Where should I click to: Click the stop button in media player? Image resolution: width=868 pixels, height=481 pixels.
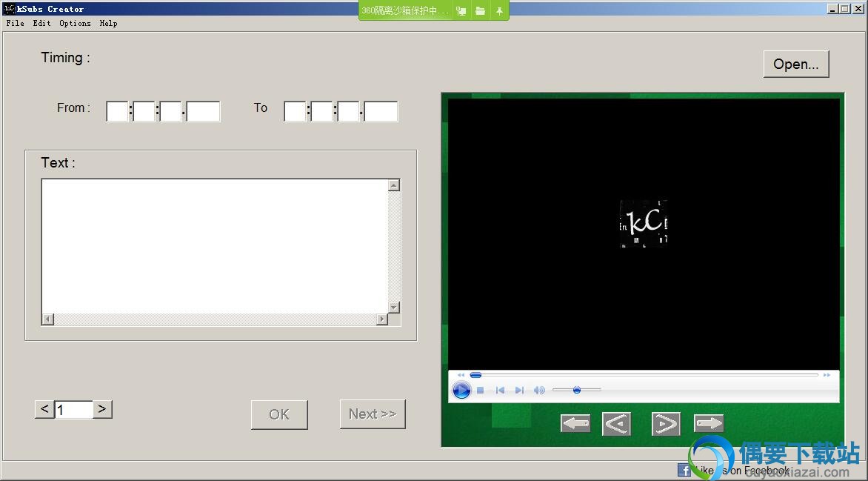click(x=481, y=390)
